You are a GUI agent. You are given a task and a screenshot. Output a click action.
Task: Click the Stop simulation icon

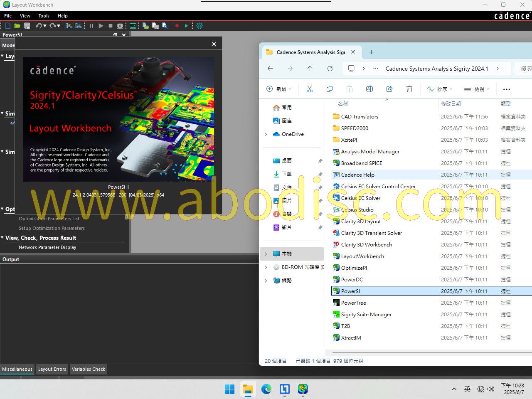click(111, 26)
